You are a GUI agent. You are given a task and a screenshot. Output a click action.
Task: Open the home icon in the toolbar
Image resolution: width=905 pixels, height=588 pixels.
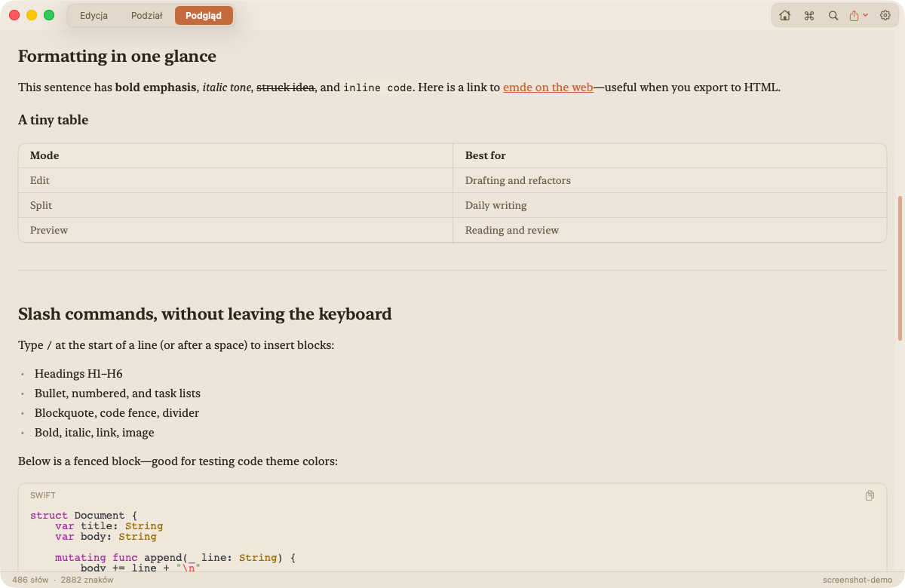tap(785, 15)
